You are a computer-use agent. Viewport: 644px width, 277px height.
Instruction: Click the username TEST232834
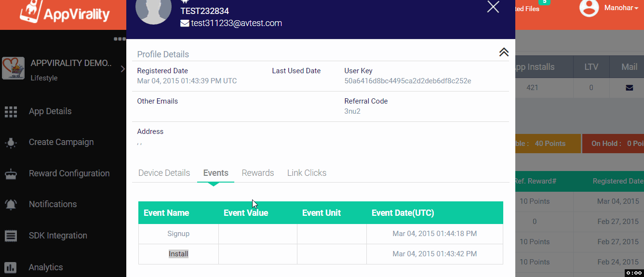click(x=205, y=11)
